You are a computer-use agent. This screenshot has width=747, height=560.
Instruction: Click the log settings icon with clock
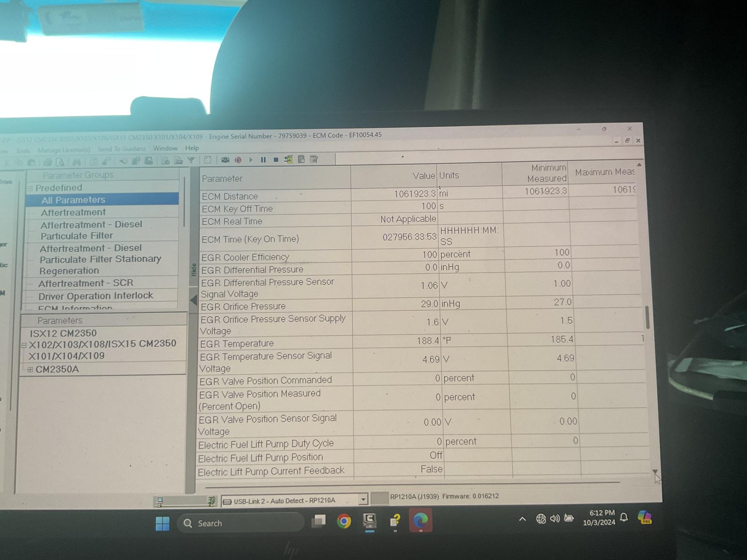tap(301, 159)
